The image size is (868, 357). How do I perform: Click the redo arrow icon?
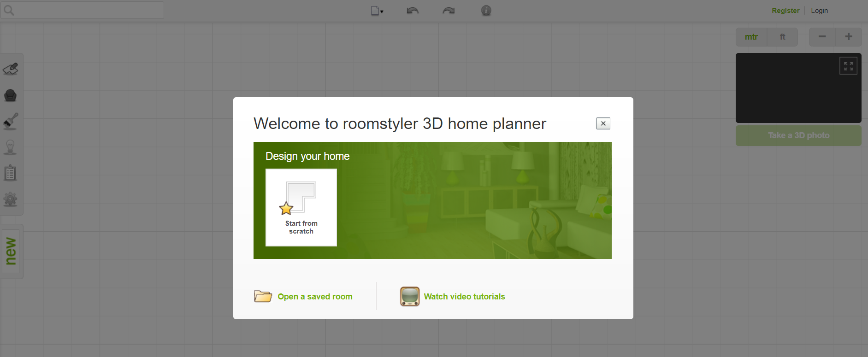(x=449, y=11)
